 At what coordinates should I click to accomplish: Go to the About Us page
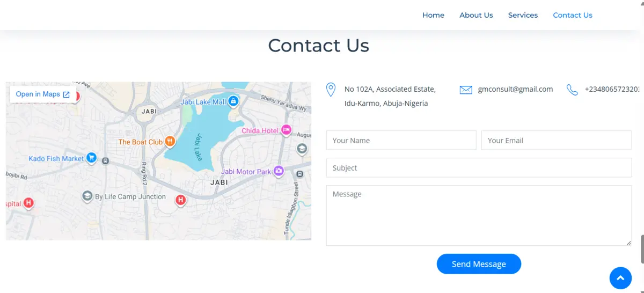pyautogui.click(x=476, y=15)
